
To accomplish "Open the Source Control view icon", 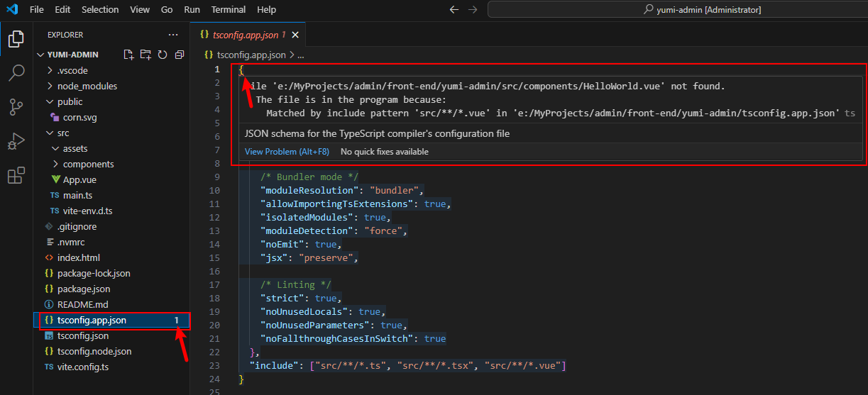I will [16, 107].
